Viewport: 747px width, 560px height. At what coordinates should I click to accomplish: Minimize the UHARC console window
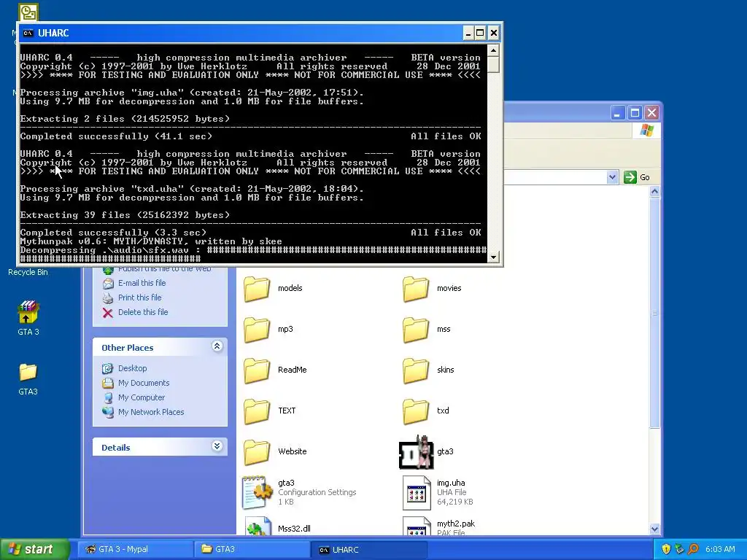click(x=468, y=33)
